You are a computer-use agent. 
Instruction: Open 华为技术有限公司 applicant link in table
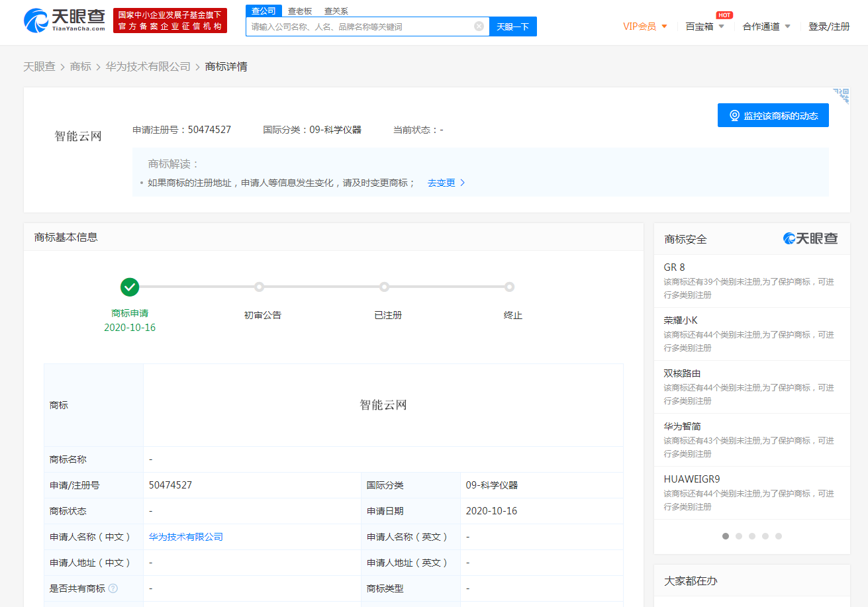click(x=186, y=537)
